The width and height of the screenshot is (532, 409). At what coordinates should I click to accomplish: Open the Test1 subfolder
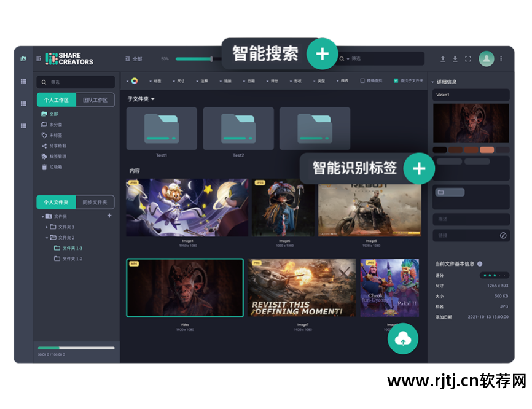pyautogui.click(x=162, y=129)
